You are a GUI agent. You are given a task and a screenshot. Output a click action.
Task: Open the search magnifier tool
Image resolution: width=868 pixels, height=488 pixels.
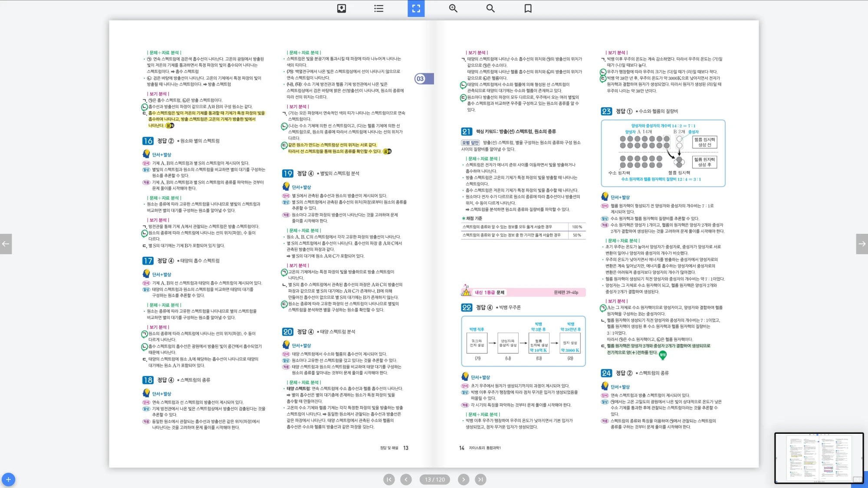click(x=490, y=8)
